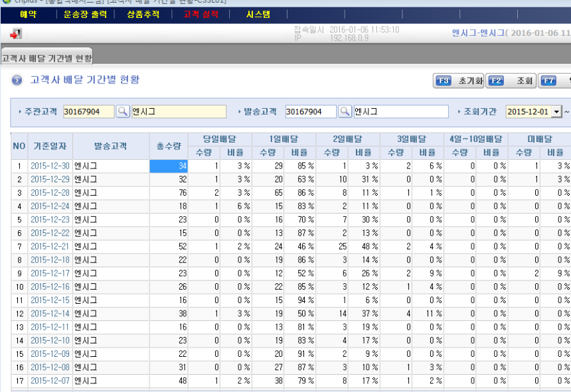
Task: Click the 4일~10일배달 column group header
Action: click(476, 139)
